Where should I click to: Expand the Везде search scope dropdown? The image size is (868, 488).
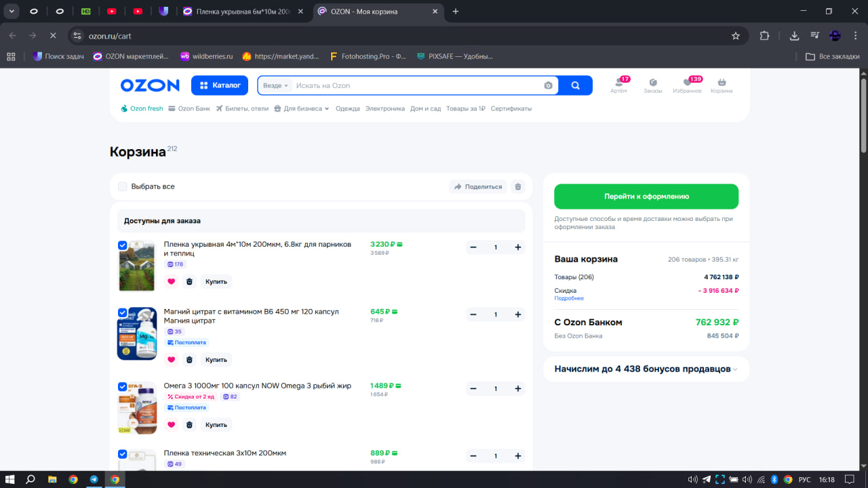tap(275, 85)
